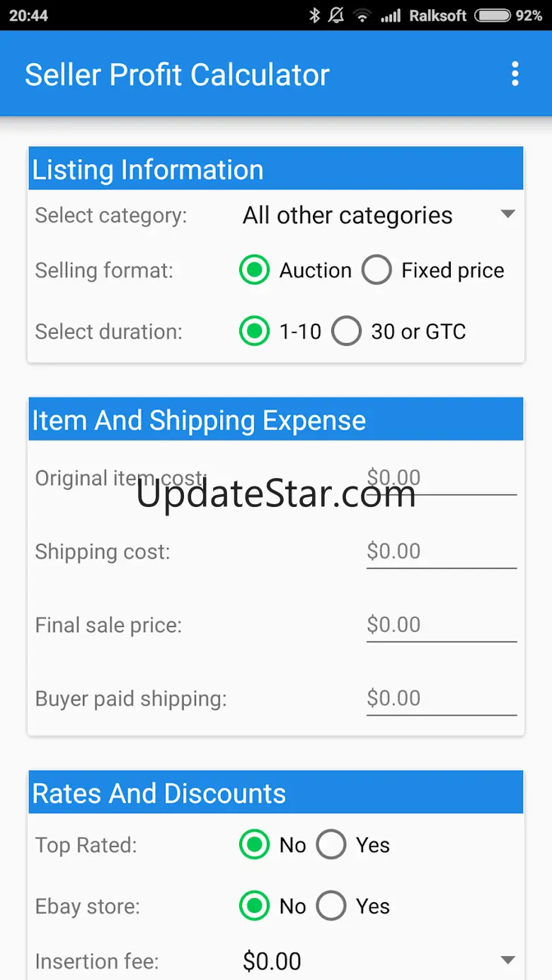The height and width of the screenshot is (980, 552).
Task: Open the All other categories selector
Action: coord(347,215)
